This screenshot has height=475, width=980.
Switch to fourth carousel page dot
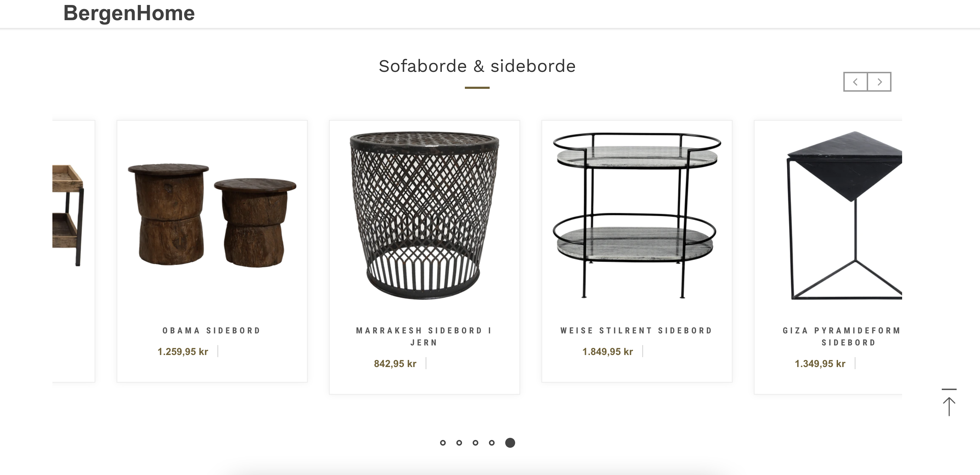tap(492, 443)
